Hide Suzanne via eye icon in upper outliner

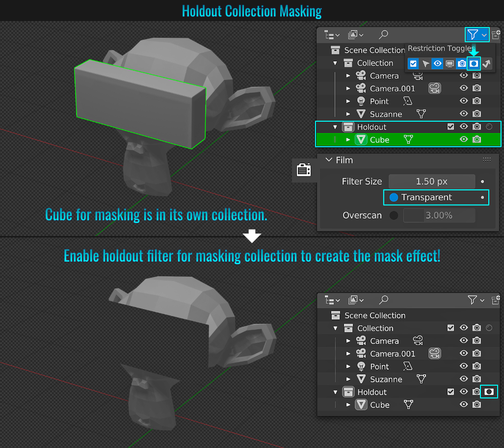click(x=463, y=114)
